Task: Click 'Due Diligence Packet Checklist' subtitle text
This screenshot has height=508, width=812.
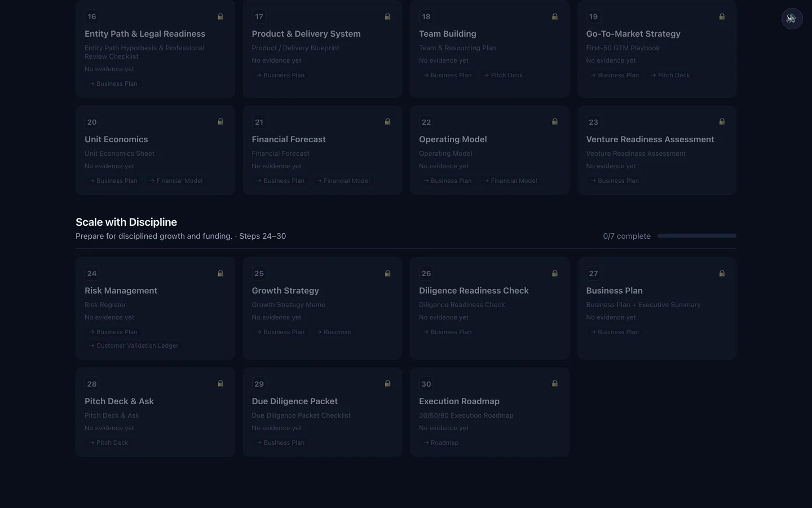Action: click(301, 415)
